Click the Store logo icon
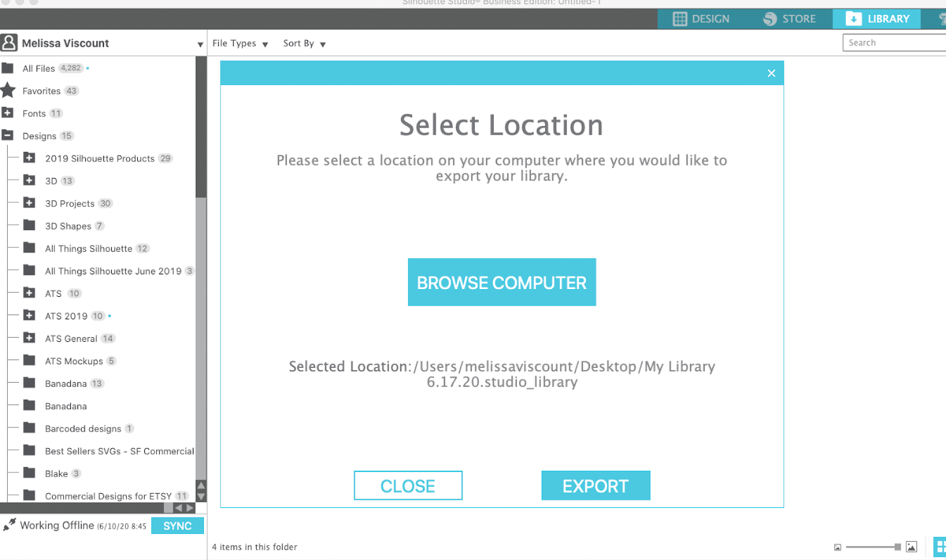946x560 pixels. (x=770, y=18)
